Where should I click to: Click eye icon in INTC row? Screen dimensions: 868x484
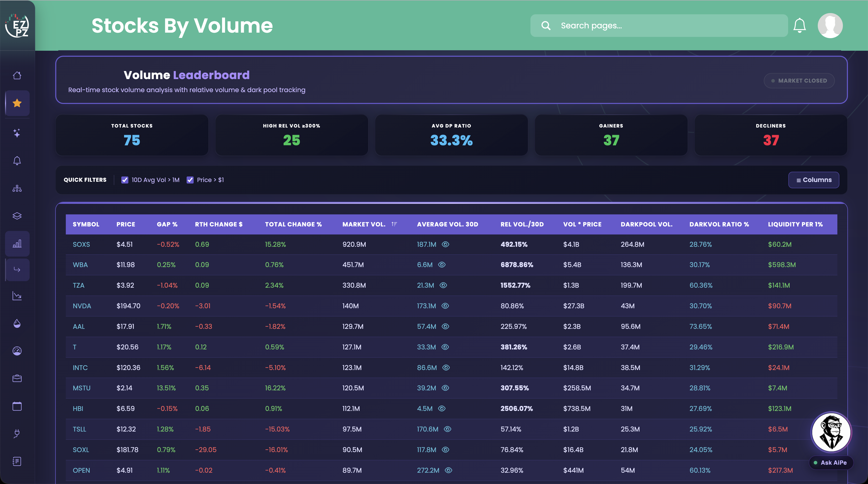[446, 368]
